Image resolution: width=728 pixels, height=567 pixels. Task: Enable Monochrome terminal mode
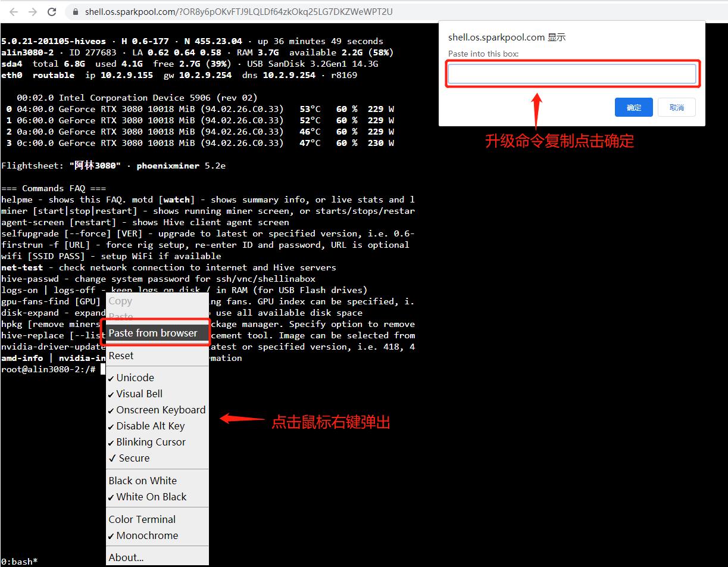[x=144, y=535]
